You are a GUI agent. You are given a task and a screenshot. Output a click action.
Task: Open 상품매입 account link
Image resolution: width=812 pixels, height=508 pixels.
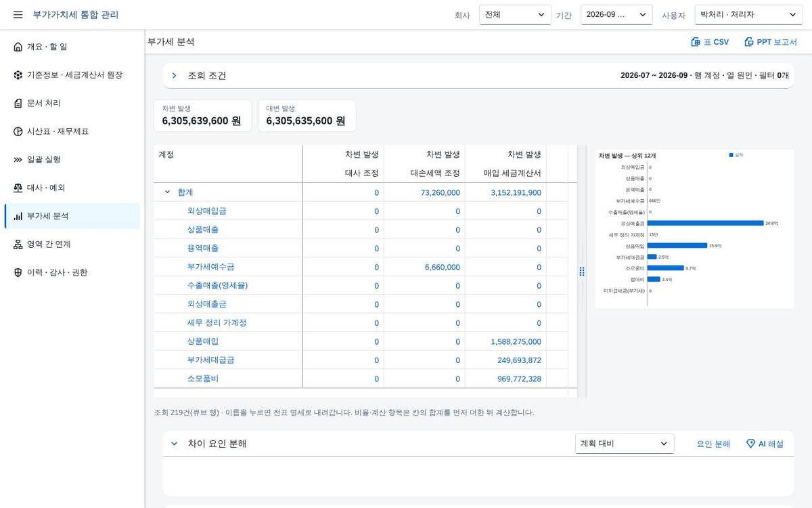203,341
